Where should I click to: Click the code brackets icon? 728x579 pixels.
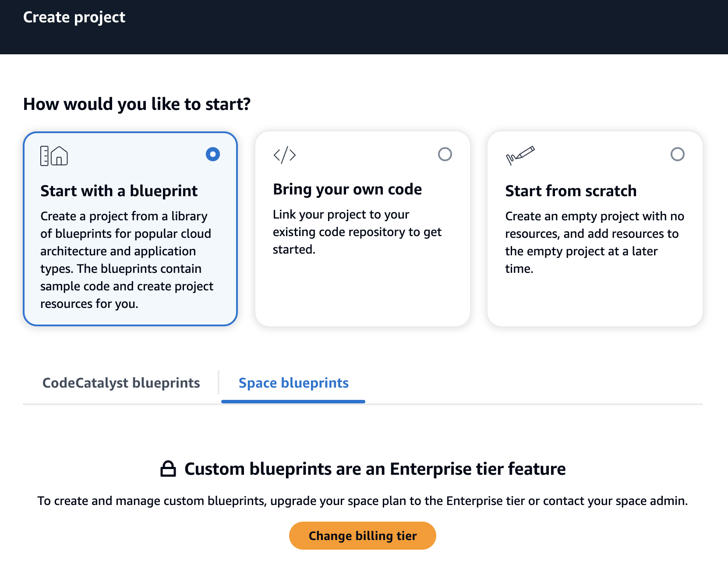coord(285,155)
